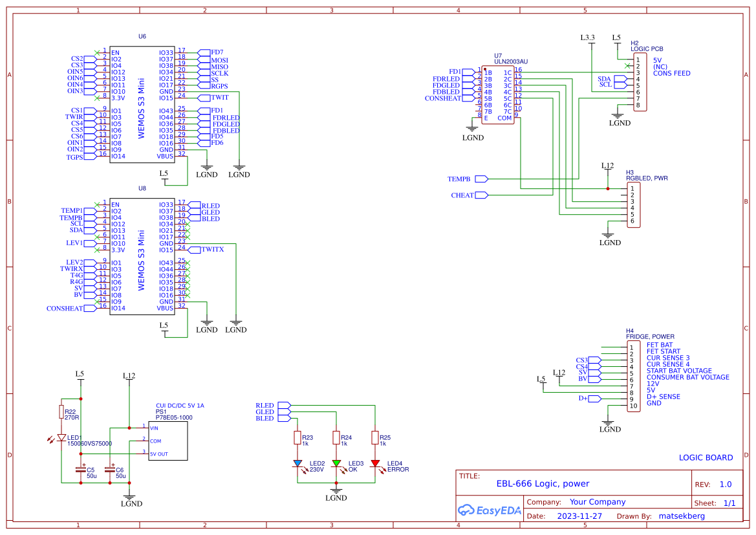Open the title EBL-666 Logic, power
This screenshot has height=535, width=756.
[x=542, y=483]
